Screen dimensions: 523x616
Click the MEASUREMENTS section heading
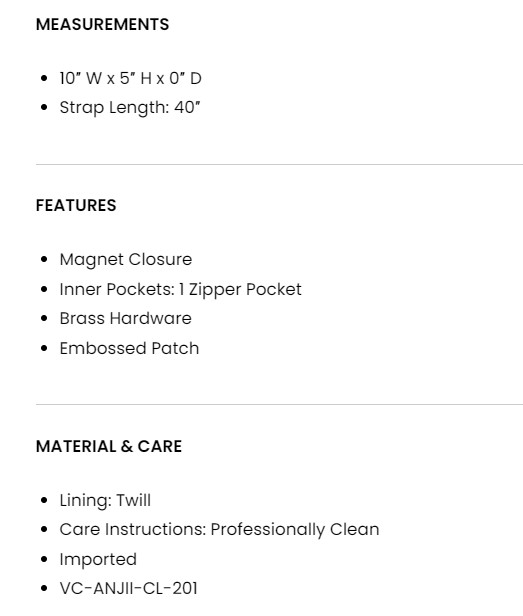point(102,24)
